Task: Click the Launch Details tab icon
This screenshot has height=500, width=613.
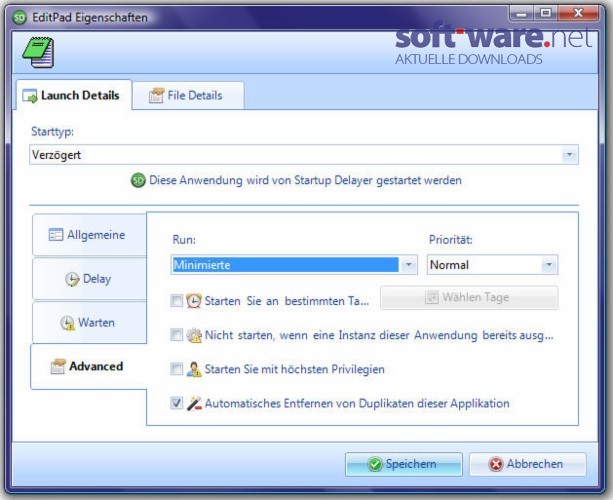Action: coord(30,96)
